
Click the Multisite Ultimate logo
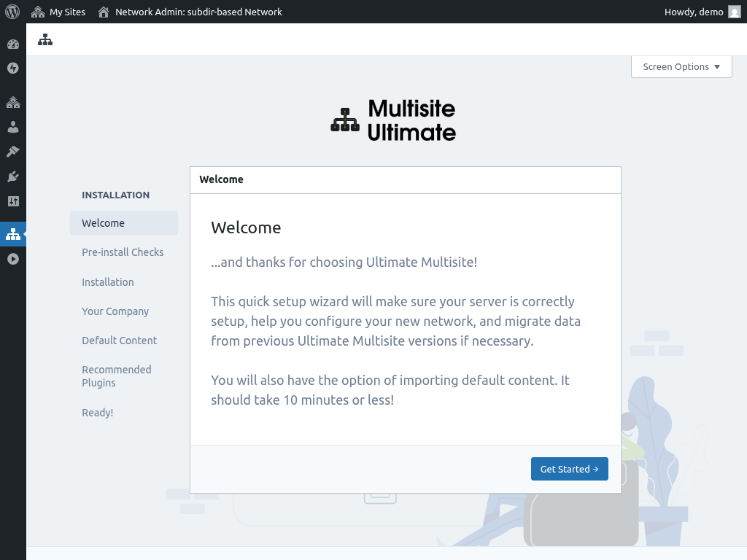pyautogui.click(x=393, y=120)
